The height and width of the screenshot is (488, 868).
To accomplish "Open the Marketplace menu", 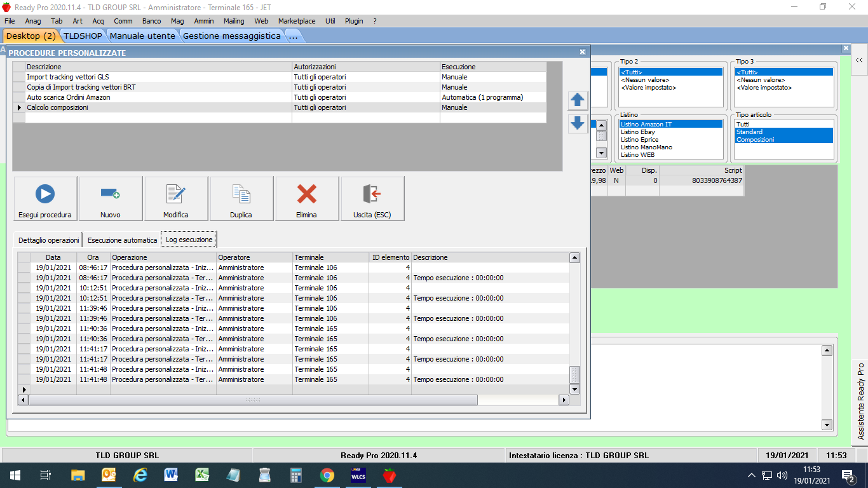I will [297, 21].
